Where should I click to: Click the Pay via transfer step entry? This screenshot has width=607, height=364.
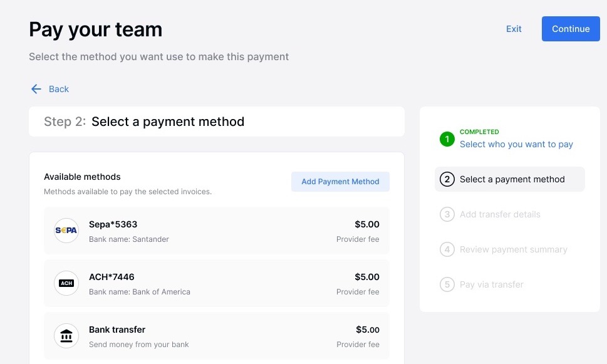[x=491, y=284]
